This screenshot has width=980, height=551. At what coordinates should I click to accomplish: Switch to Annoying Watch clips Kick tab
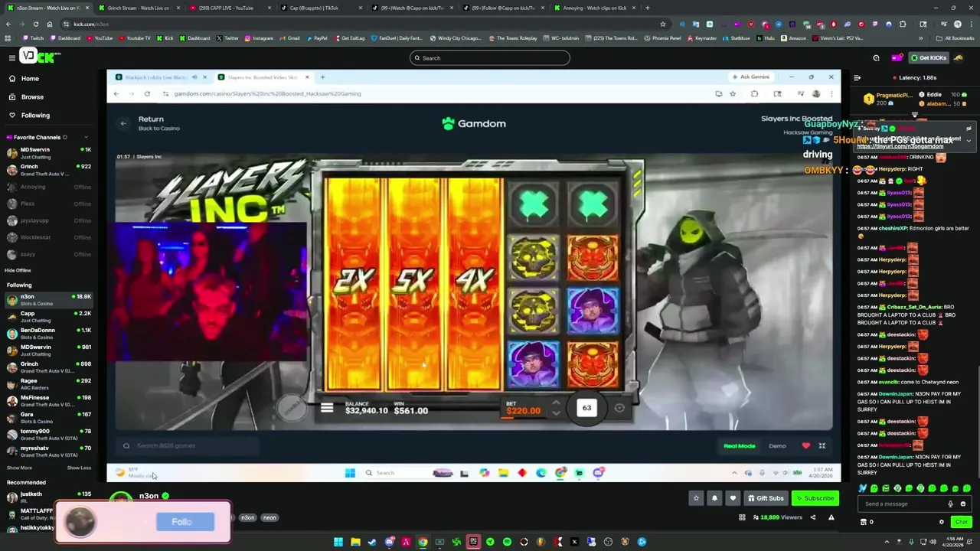[595, 8]
